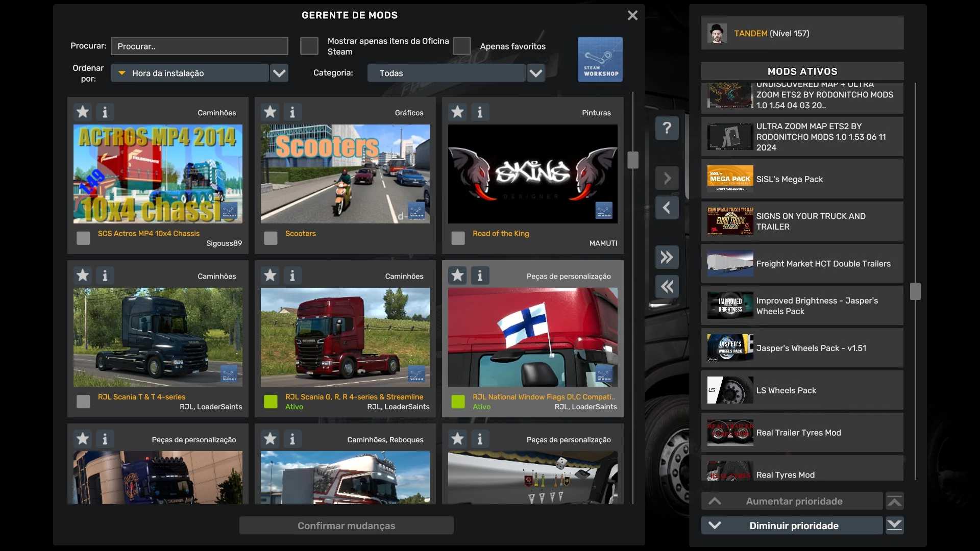This screenshot has height=551, width=980.
Task: Click the help question mark icon
Action: click(x=667, y=128)
